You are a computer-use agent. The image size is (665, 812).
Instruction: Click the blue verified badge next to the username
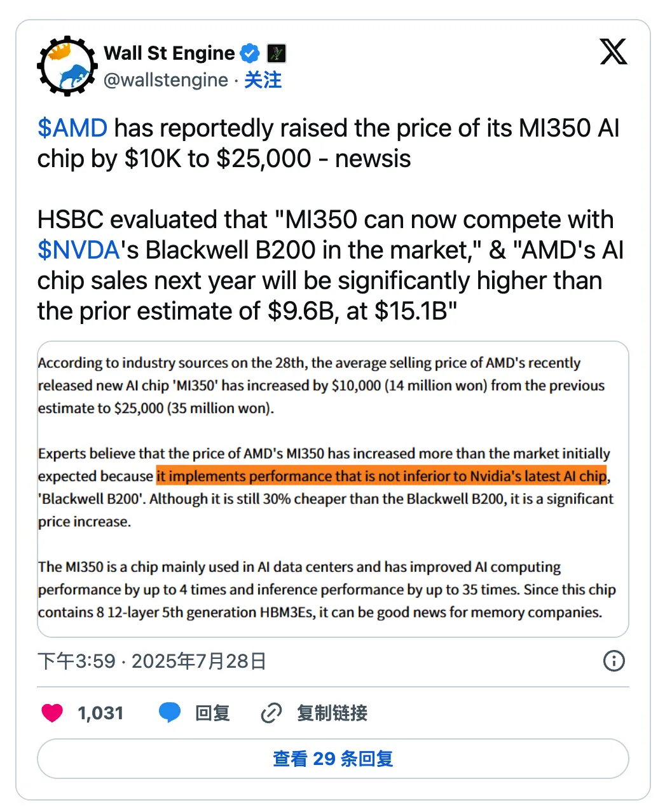[250, 53]
